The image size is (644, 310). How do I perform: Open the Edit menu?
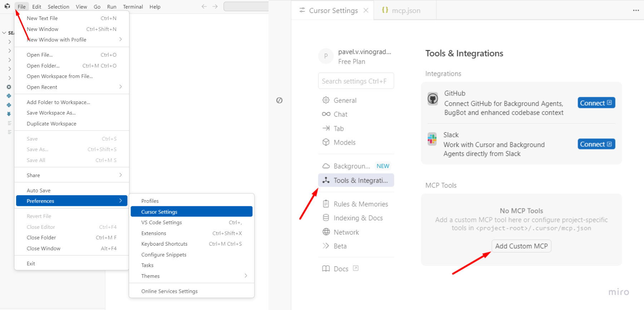(x=36, y=6)
